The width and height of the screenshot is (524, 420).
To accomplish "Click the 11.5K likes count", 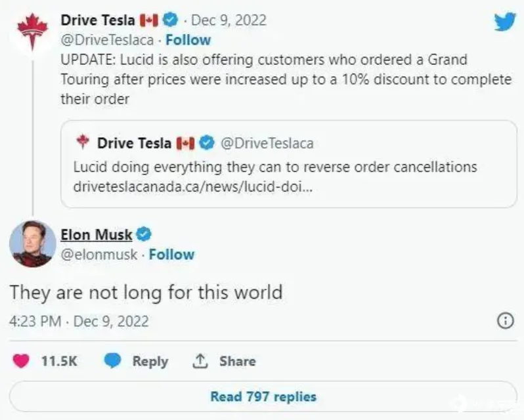I will [59, 361].
